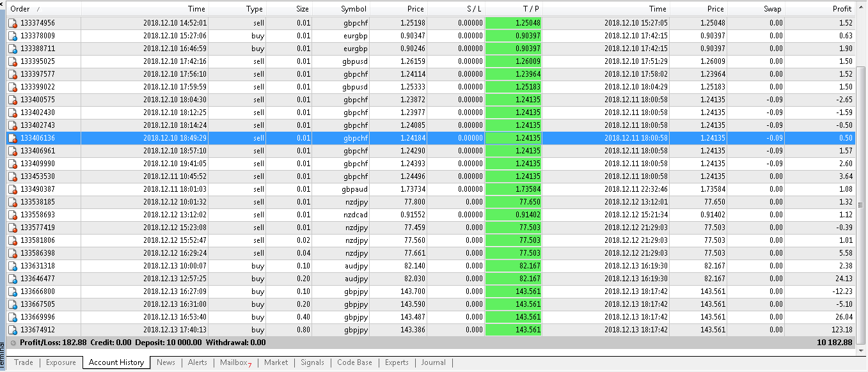Click the buy icon for order 133378009

[x=13, y=36]
